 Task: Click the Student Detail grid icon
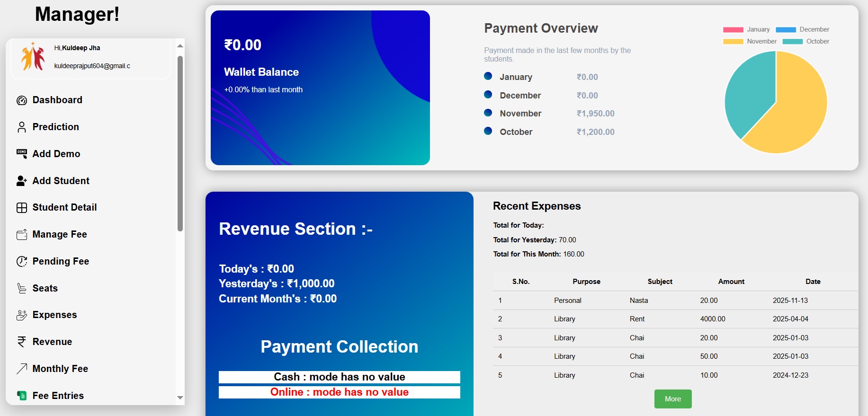click(x=22, y=208)
